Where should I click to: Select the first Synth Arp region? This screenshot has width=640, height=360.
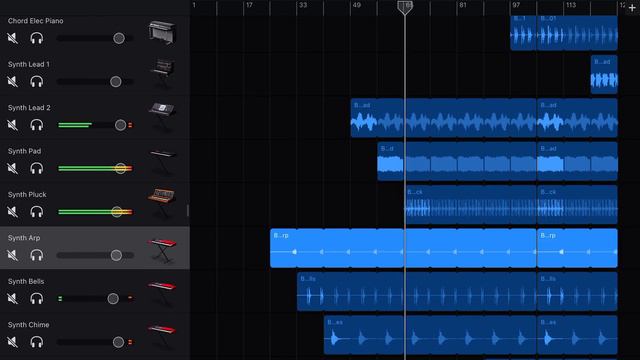point(403,248)
